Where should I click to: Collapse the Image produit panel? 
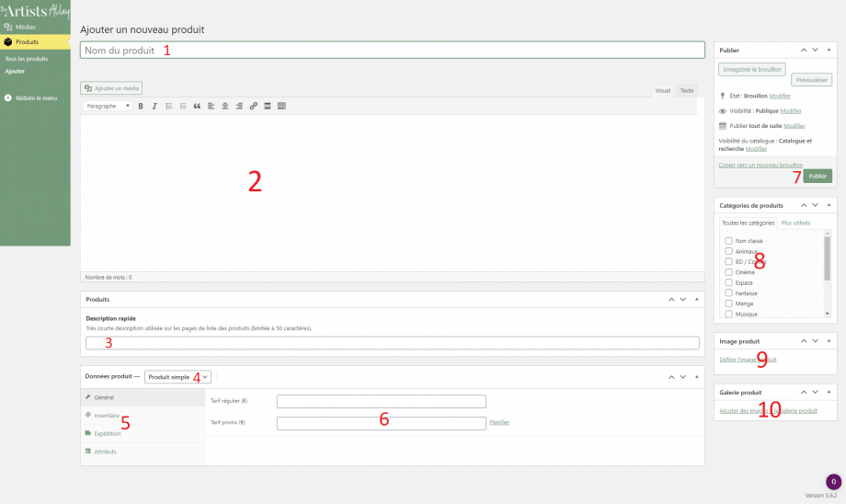[x=829, y=341]
